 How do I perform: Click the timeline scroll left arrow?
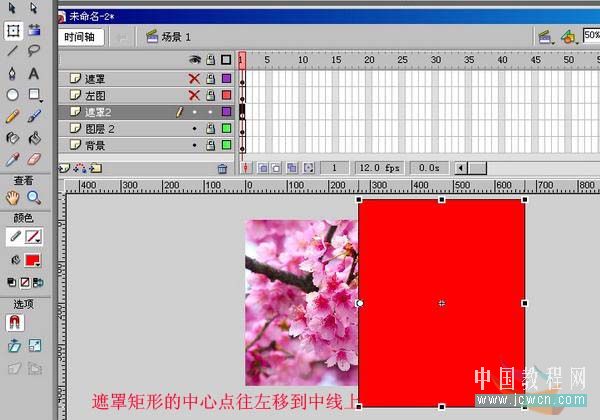click(461, 168)
